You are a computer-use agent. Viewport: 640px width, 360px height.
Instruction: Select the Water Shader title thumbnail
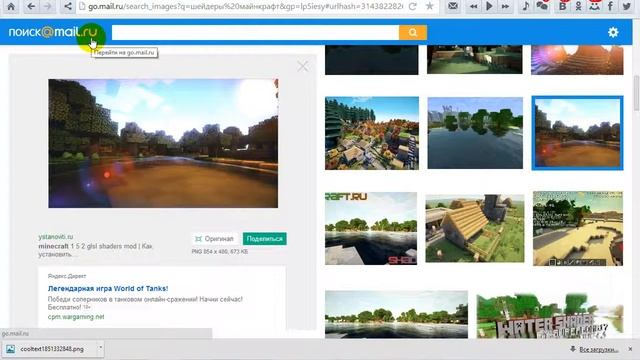pos(550,316)
